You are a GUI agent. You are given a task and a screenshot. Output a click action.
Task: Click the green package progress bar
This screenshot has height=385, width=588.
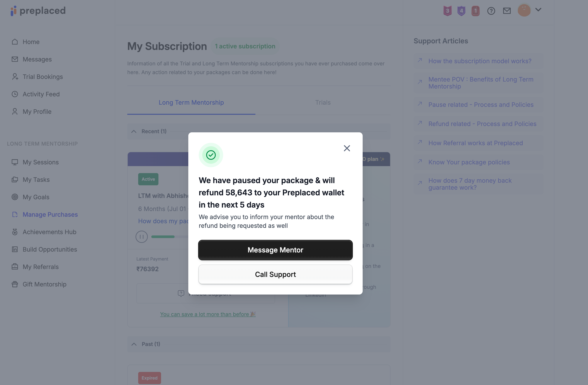[x=163, y=237]
